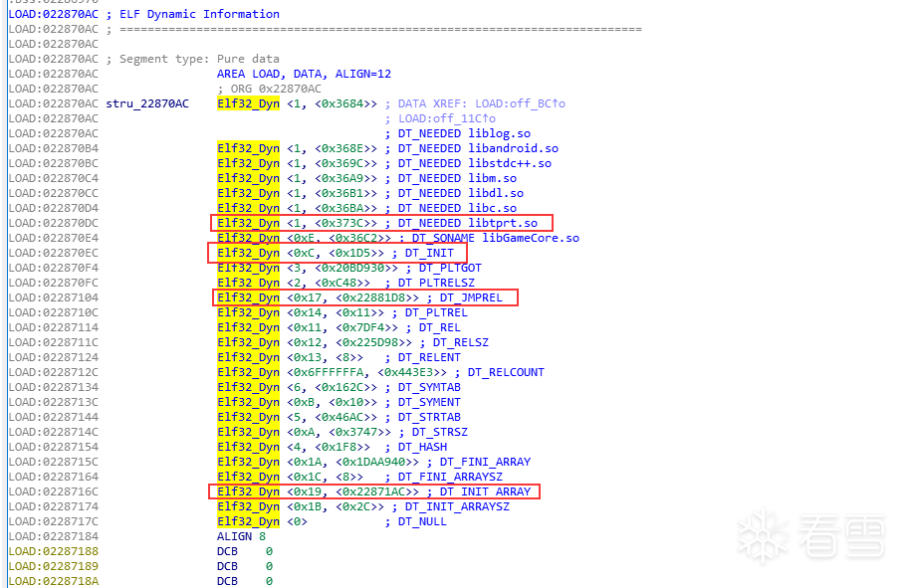Viewport: 907px width, 588px height.
Task: Click the DT_NEEDED libdl.so entry
Action: pos(461,193)
